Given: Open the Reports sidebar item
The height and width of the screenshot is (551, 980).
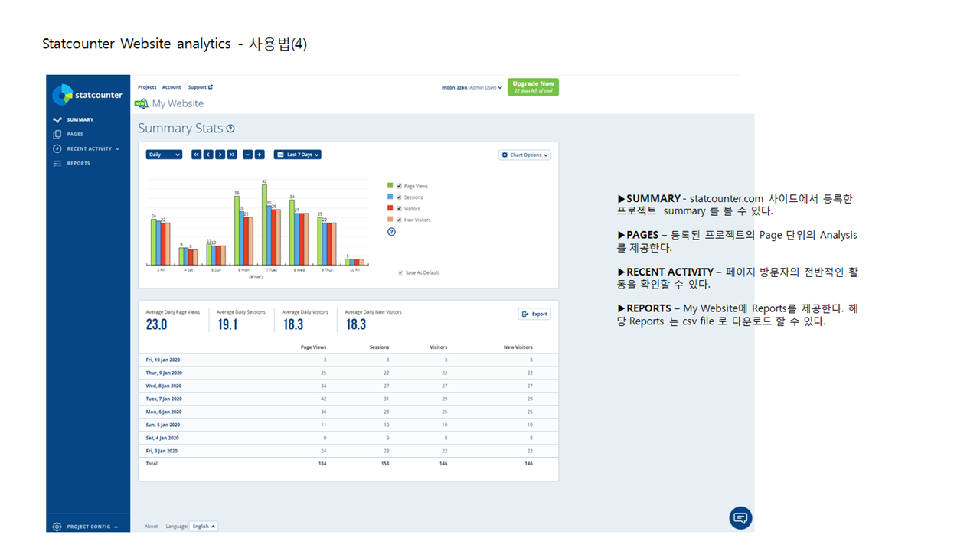Looking at the screenshot, I should click(71, 163).
